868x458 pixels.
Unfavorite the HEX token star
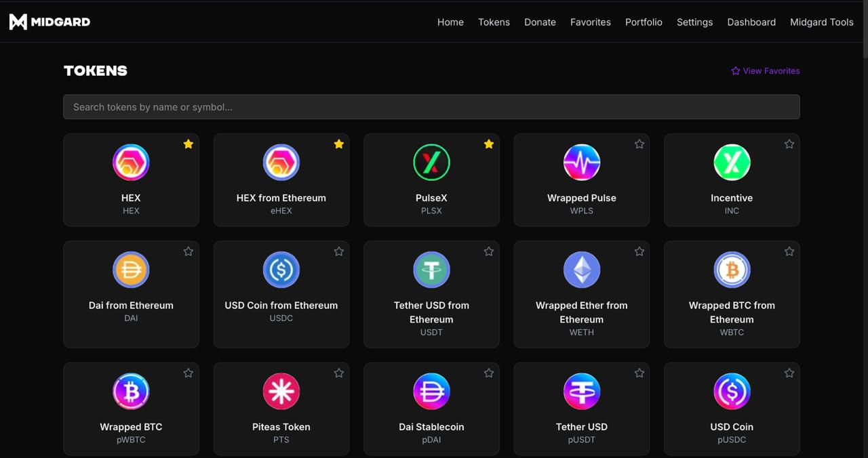pyautogui.click(x=189, y=144)
